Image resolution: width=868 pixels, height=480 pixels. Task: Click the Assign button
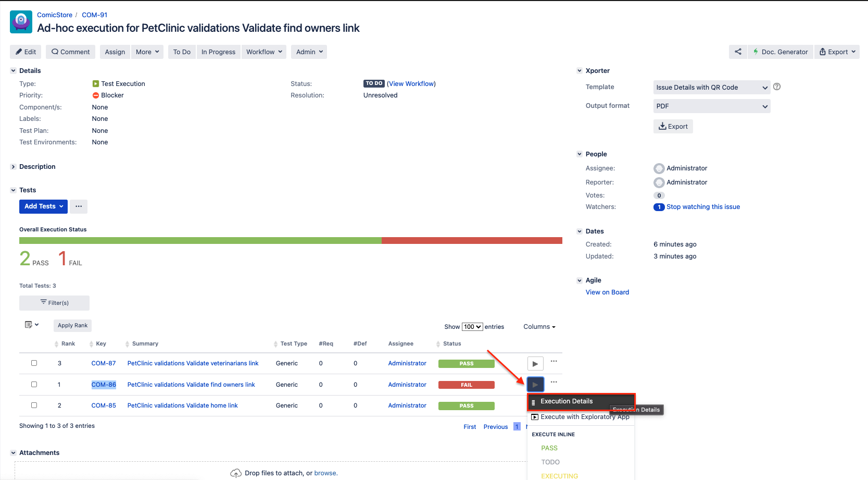click(x=115, y=52)
